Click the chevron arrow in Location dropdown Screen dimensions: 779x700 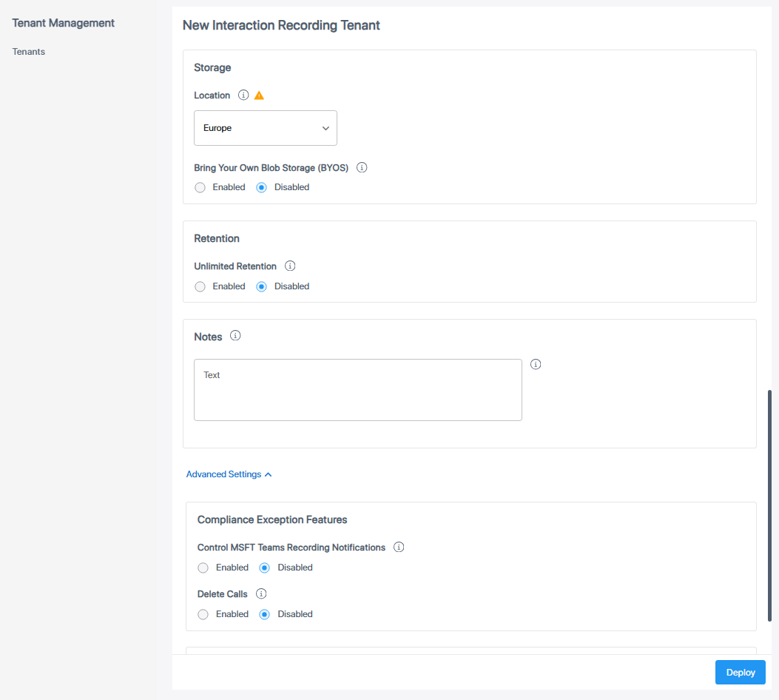[326, 129]
